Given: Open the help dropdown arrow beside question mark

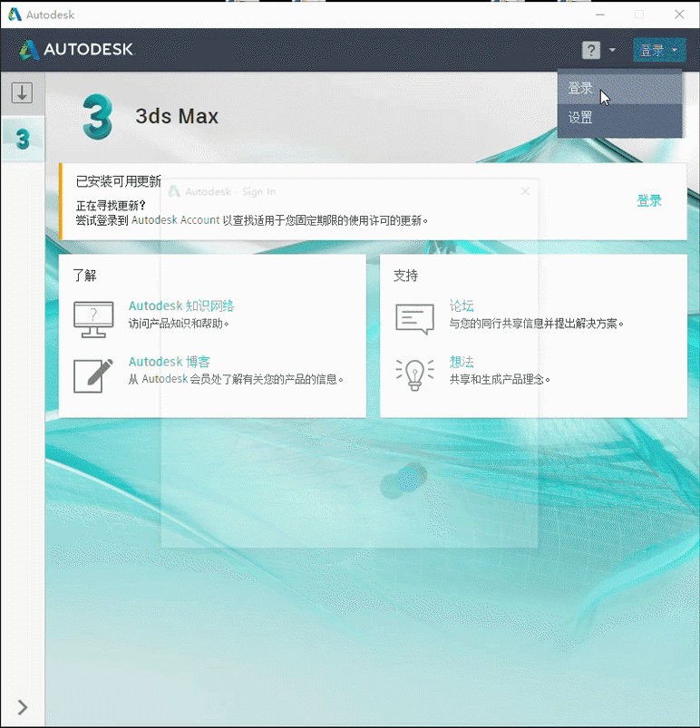Looking at the screenshot, I should point(612,50).
